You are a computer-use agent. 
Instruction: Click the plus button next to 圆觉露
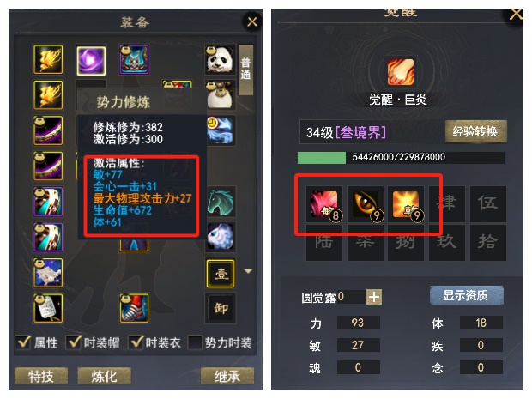pos(374,297)
